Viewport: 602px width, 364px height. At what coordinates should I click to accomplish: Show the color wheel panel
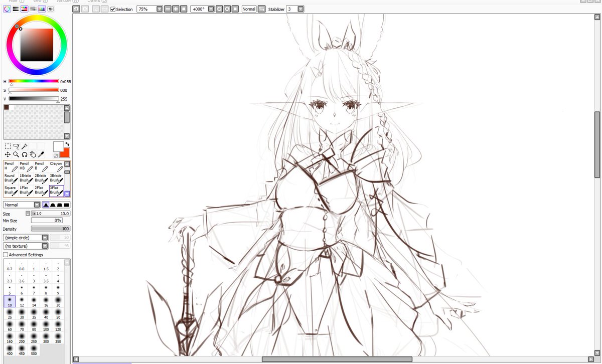tap(7, 9)
